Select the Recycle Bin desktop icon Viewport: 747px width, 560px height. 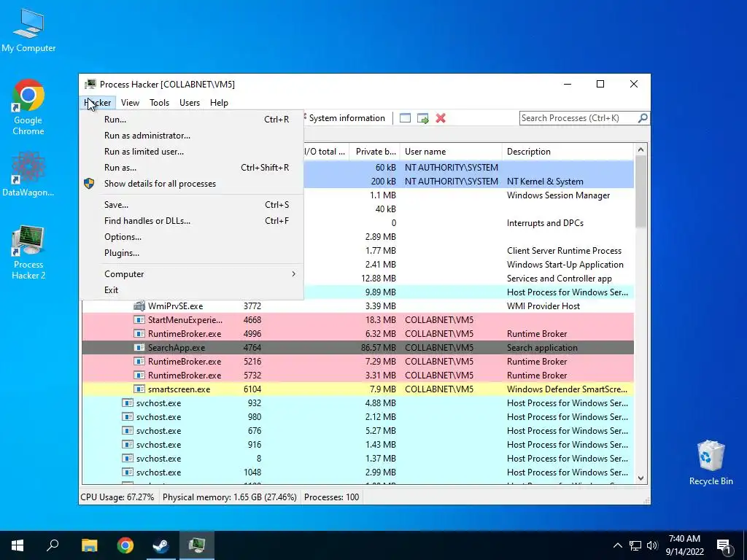pyautogui.click(x=711, y=462)
